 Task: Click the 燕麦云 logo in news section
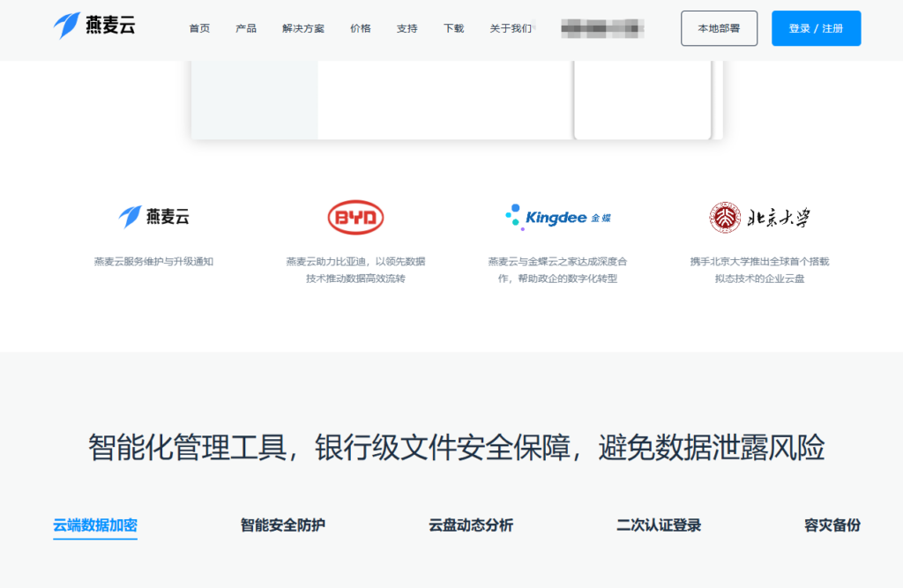coord(153,217)
